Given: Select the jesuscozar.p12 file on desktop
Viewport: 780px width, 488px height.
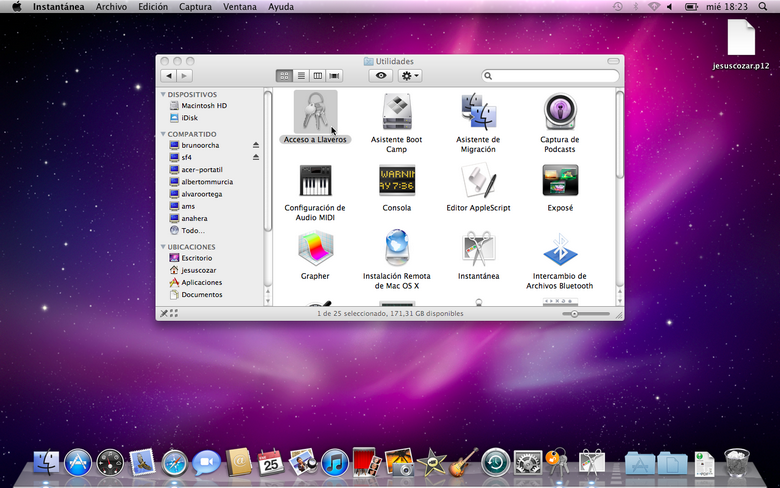Looking at the screenshot, I should point(741,45).
